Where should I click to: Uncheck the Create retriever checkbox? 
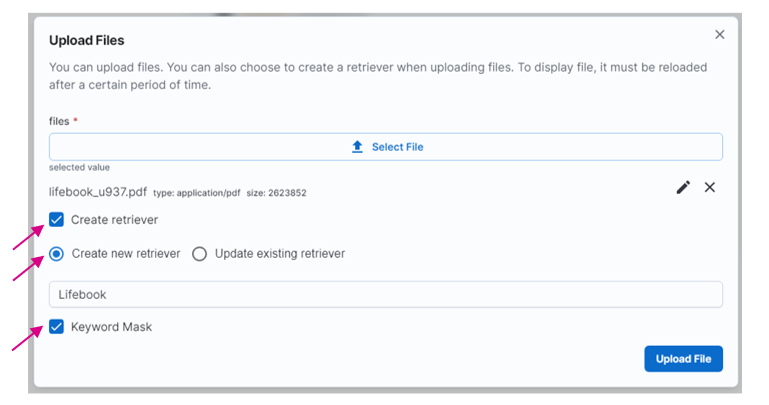pos(57,220)
